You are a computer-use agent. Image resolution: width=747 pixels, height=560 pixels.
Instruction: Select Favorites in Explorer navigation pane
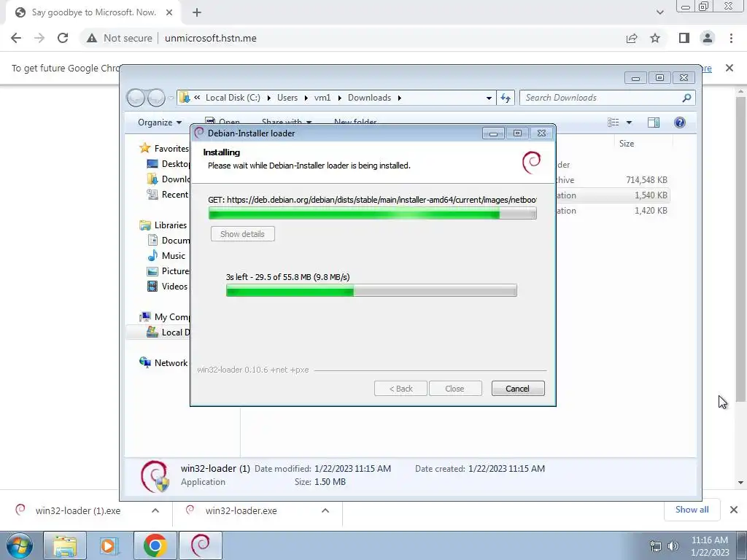point(165,149)
